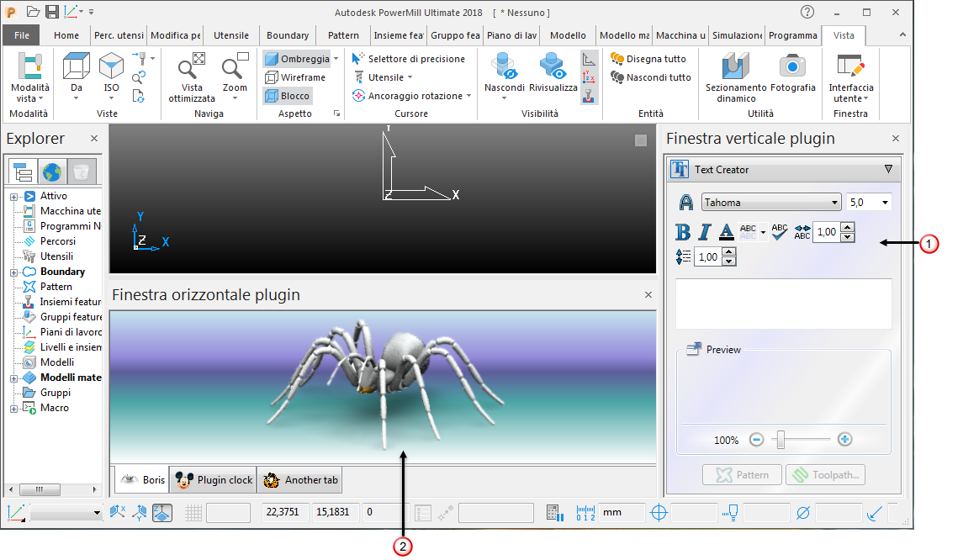
Task: Open the File menu
Action: click(x=22, y=35)
